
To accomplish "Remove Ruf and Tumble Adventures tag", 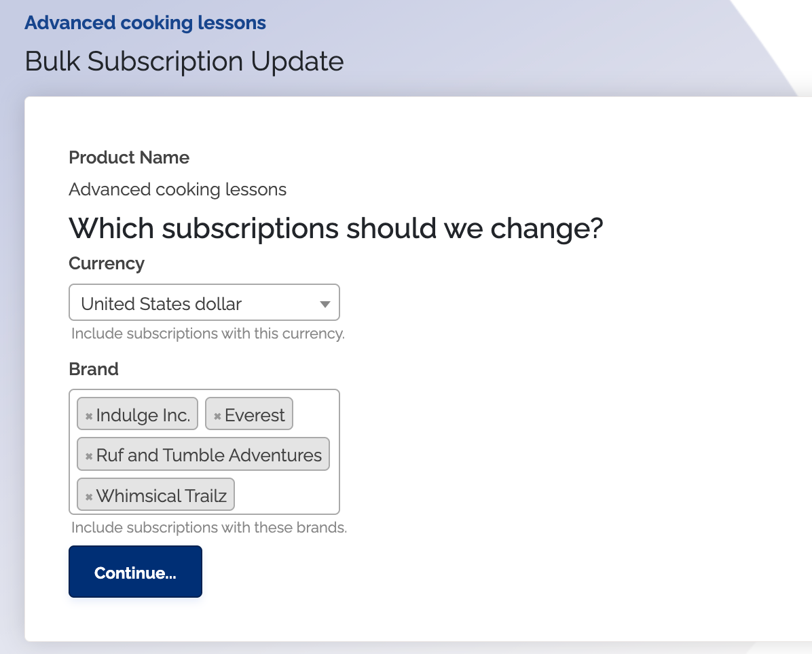I will point(88,456).
